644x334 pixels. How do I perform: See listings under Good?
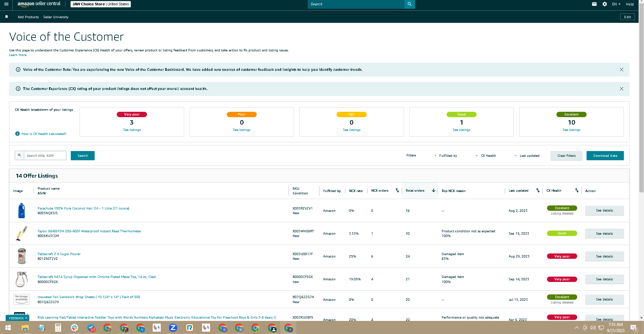(x=461, y=130)
